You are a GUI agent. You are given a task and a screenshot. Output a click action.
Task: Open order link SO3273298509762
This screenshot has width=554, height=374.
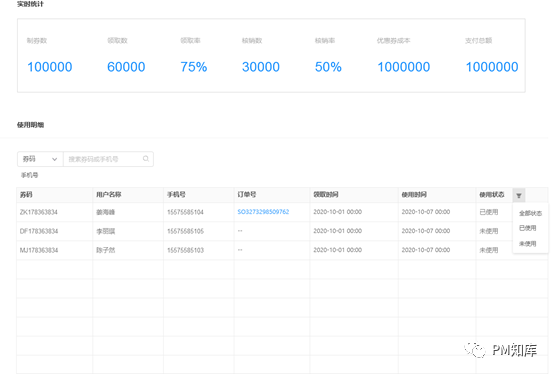coord(263,212)
